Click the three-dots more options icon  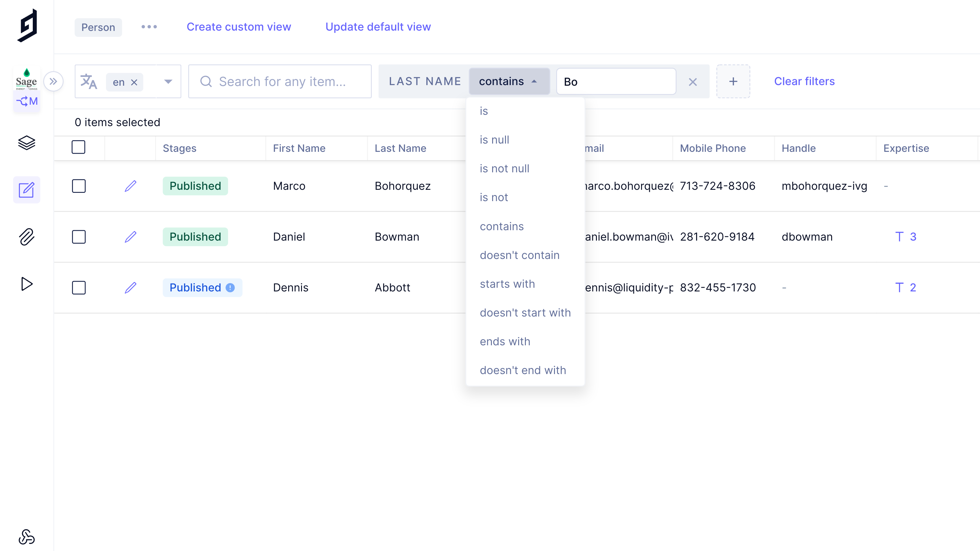point(149,27)
